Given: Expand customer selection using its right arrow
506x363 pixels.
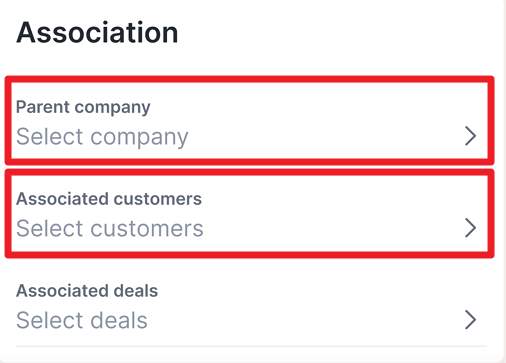Looking at the screenshot, I should (470, 228).
